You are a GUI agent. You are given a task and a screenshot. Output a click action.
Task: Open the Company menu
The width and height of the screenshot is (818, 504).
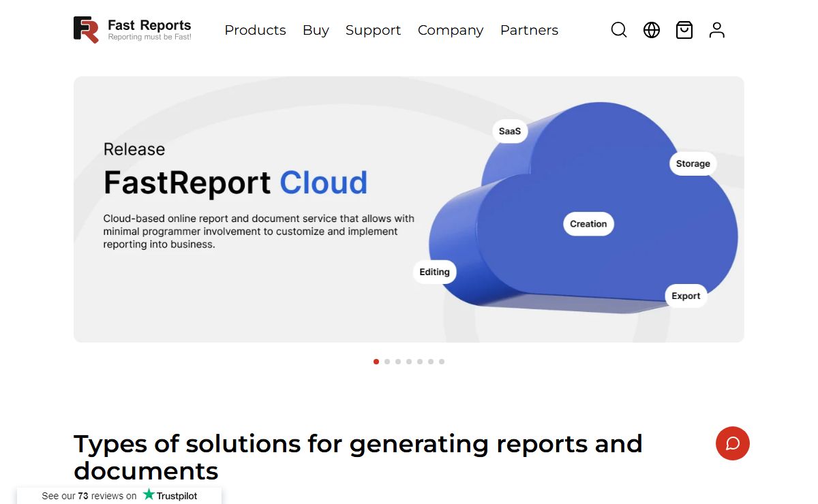click(451, 30)
